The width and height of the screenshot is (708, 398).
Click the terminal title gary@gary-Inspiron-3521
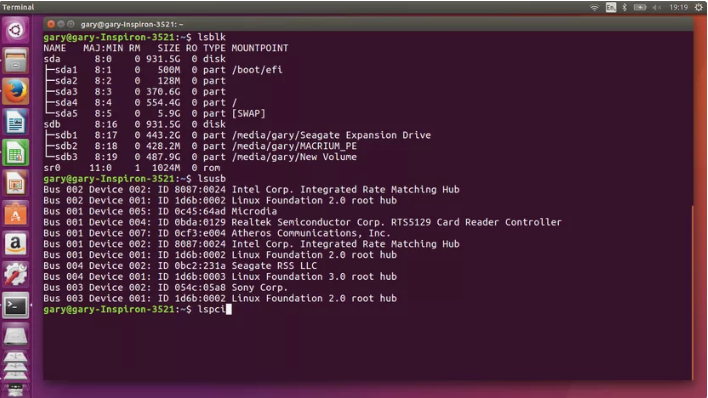[132, 24]
